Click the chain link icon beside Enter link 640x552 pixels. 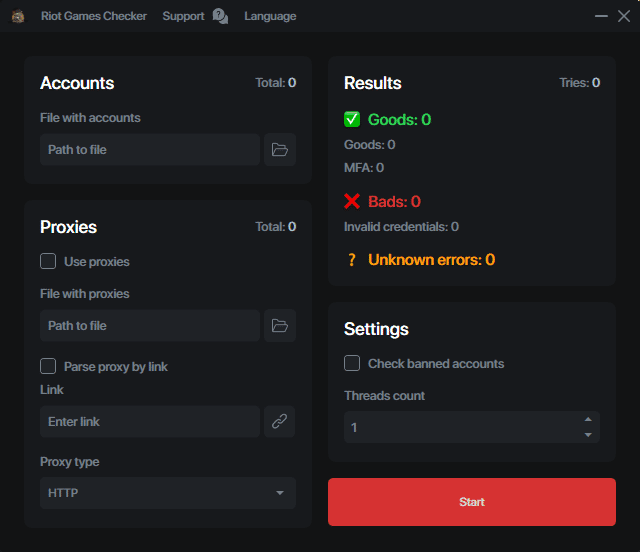[280, 422]
